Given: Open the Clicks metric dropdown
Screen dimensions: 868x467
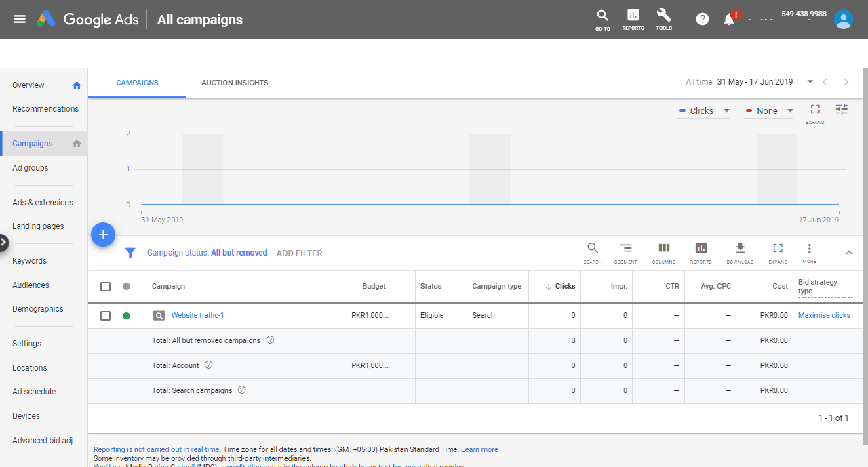Looking at the screenshot, I should pos(705,111).
